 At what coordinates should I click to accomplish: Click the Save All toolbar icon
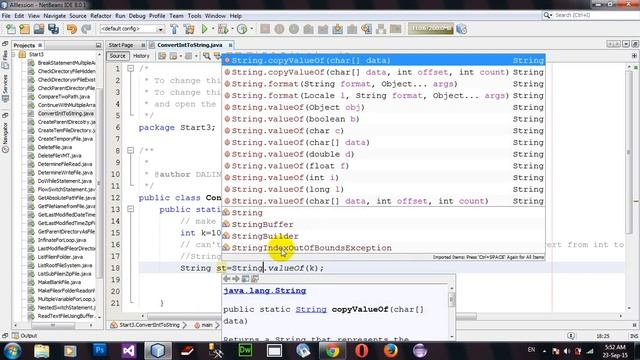point(53,29)
